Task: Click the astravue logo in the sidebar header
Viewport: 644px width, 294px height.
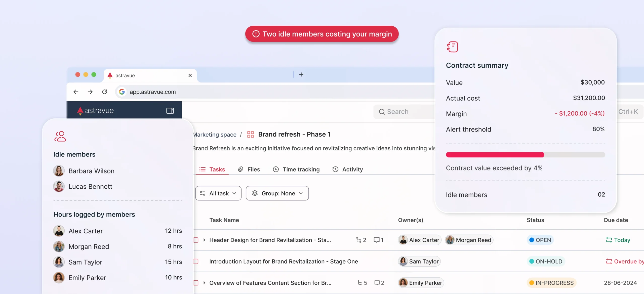Action: (x=95, y=110)
